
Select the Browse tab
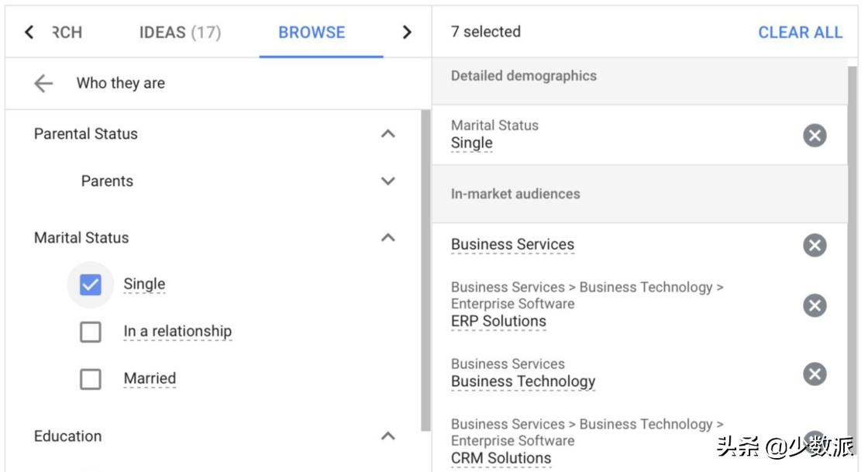tap(312, 33)
